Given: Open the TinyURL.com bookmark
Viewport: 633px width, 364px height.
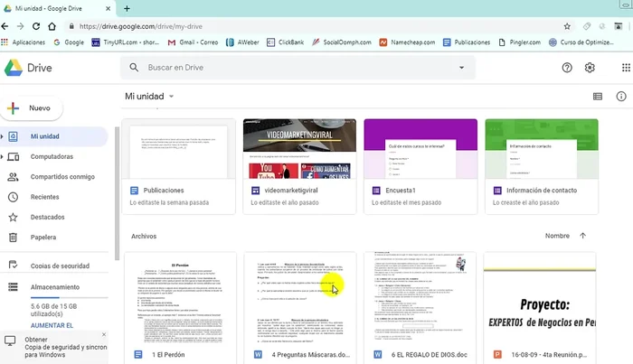Looking at the screenshot, I should [126, 42].
